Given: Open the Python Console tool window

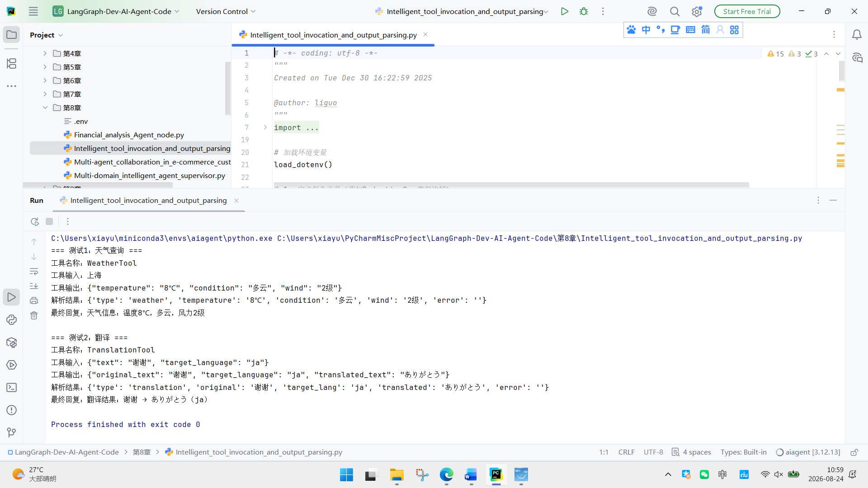Looking at the screenshot, I should pos(12,320).
